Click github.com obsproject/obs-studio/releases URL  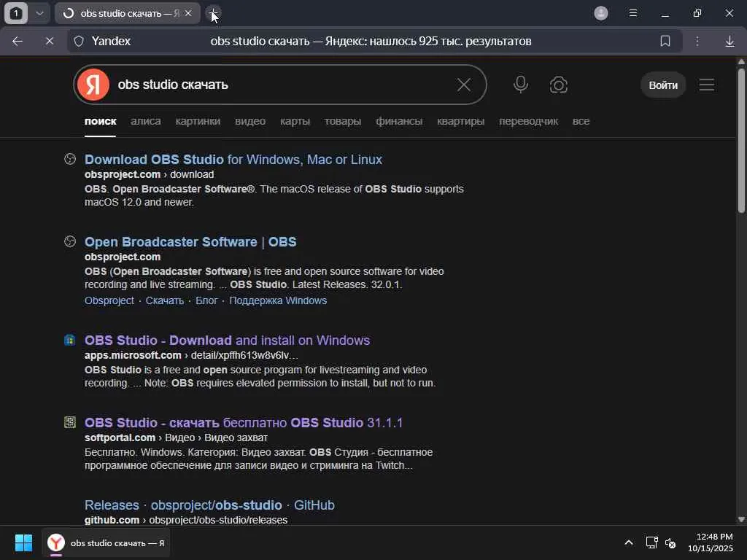click(186, 520)
